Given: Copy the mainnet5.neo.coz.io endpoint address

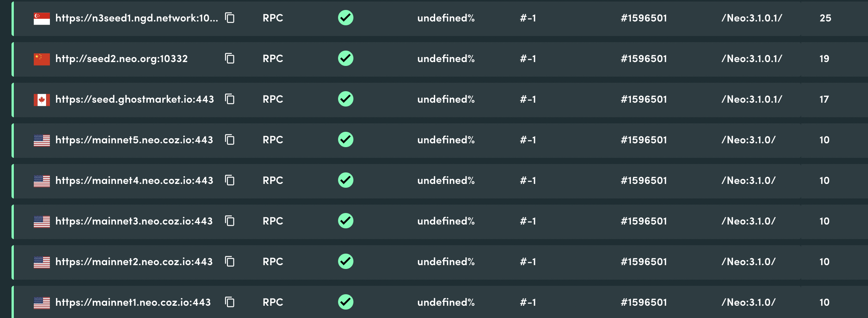Looking at the screenshot, I should (x=229, y=140).
